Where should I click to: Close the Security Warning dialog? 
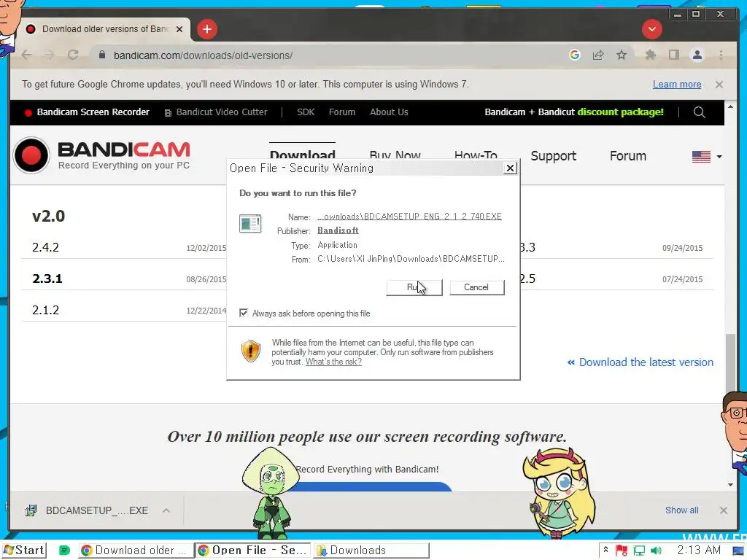(510, 168)
